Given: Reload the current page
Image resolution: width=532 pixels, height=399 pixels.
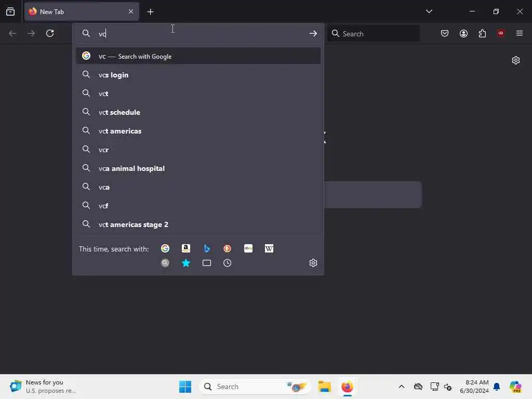Looking at the screenshot, I should (50, 33).
